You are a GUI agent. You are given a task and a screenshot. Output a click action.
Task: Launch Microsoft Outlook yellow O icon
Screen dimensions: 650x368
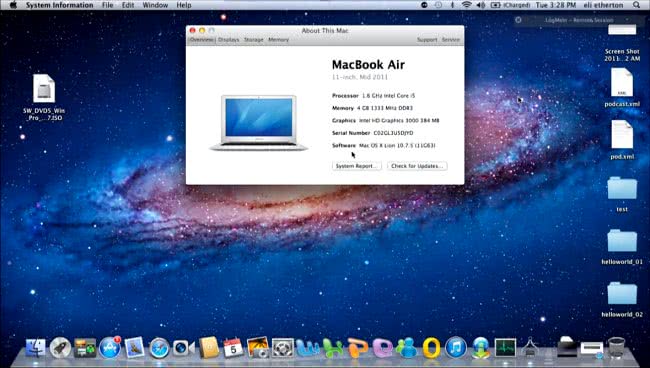(x=431, y=347)
